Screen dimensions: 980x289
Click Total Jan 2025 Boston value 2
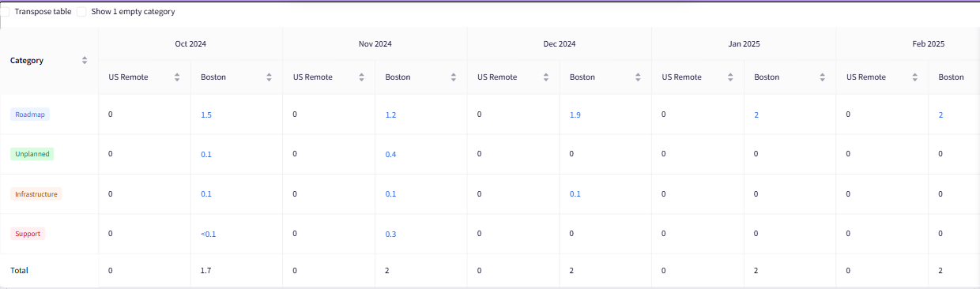tap(756, 270)
